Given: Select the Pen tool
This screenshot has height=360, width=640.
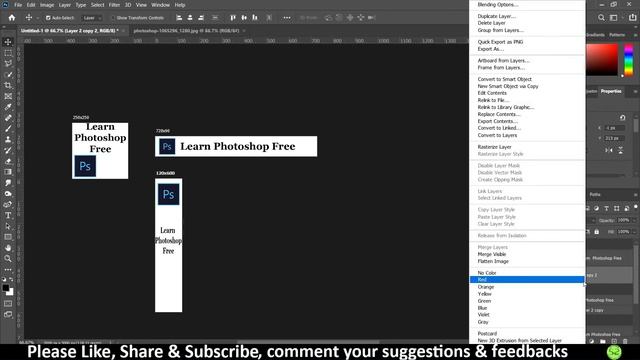Looking at the screenshot, I should click(x=8, y=204).
